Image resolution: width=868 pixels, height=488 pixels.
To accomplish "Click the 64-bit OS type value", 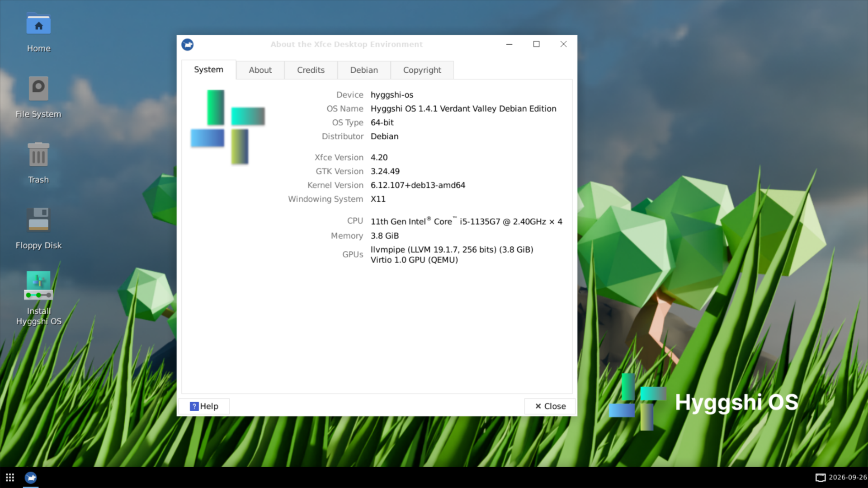I will 382,122.
